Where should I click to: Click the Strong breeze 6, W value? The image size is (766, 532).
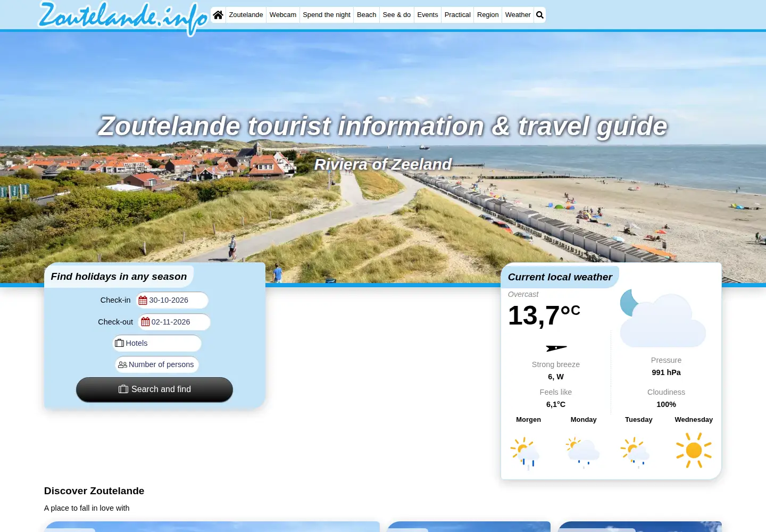point(556,377)
